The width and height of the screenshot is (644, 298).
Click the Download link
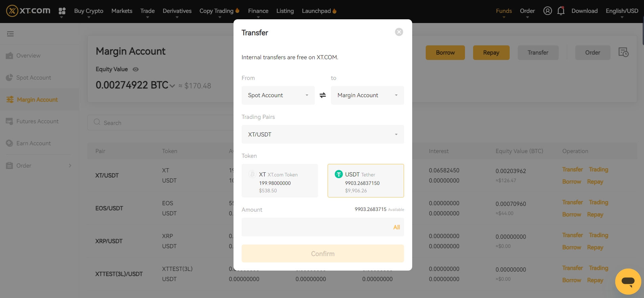pyautogui.click(x=584, y=11)
